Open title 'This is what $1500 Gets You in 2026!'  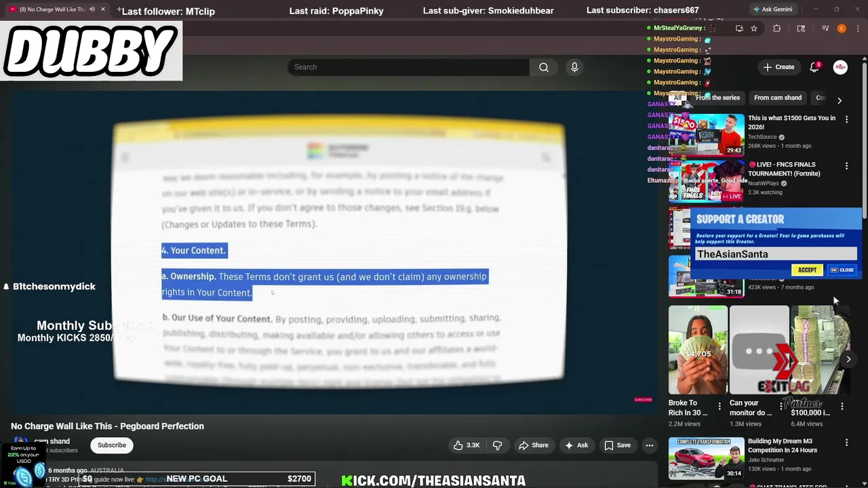click(x=791, y=122)
